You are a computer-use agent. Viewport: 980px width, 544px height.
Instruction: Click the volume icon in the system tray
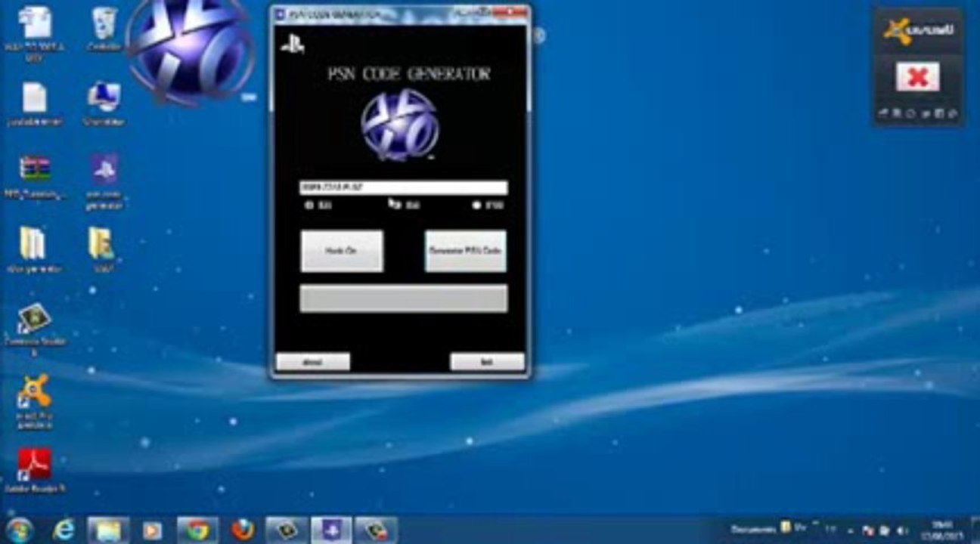(901, 530)
